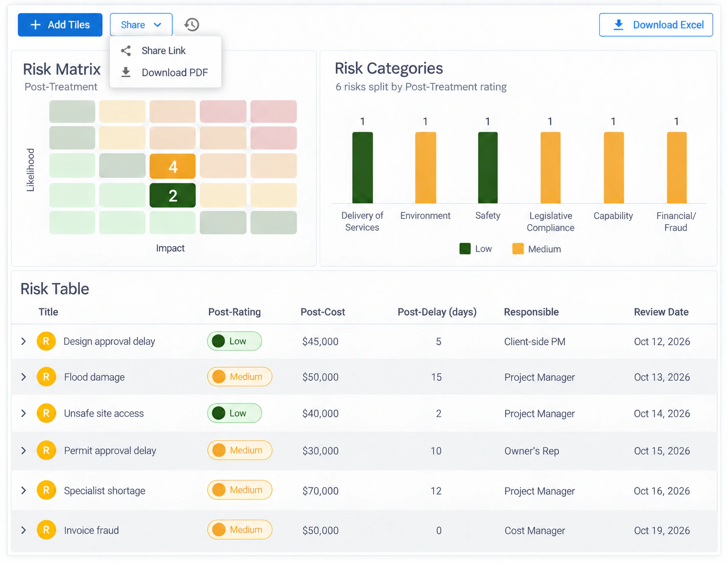The height and width of the screenshot is (564, 728).
Task: Click the Cost Manager cell
Action: [x=535, y=531]
